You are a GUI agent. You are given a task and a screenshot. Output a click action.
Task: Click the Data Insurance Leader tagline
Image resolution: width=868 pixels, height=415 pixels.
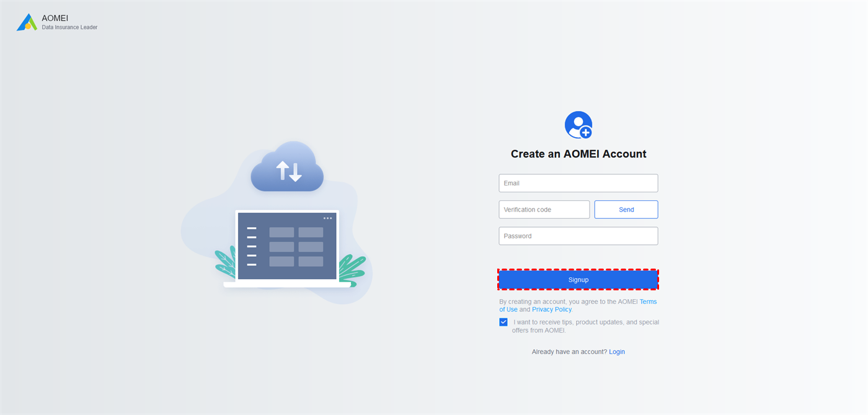point(69,28)
